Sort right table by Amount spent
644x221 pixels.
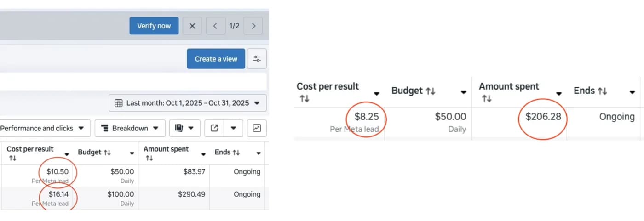(487, 98)
